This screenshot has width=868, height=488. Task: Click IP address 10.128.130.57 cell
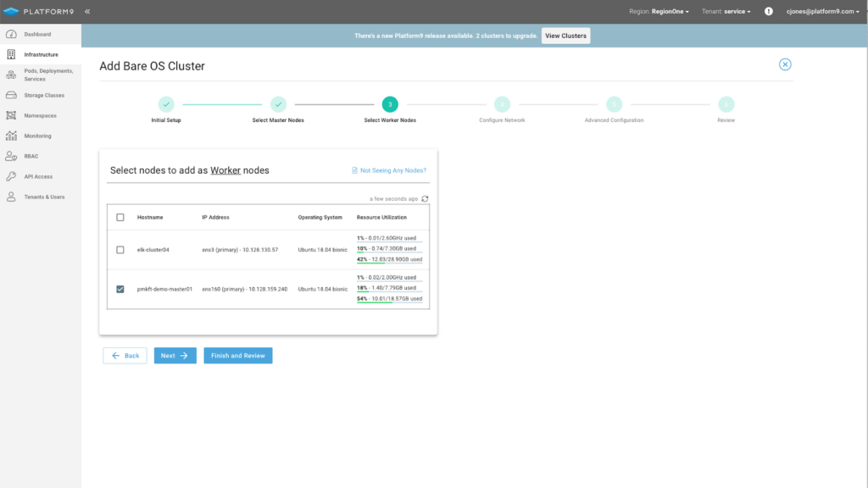point(240,250)
